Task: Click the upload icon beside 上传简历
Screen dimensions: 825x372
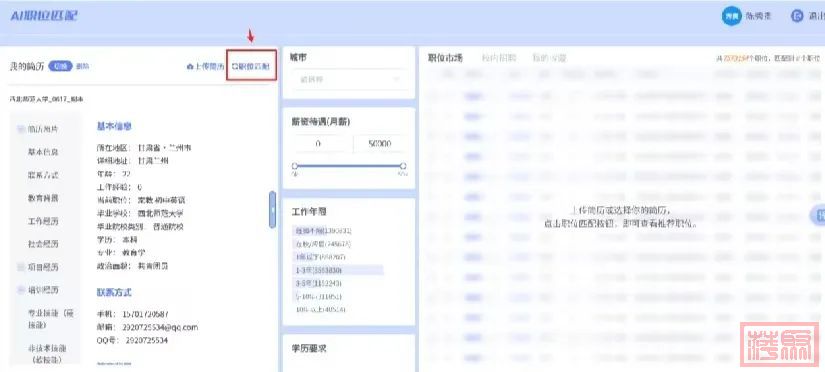Action: [190, 67]
